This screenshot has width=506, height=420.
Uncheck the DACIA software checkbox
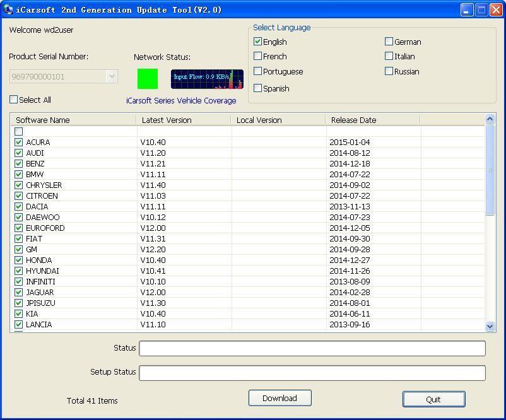[18, 206]
